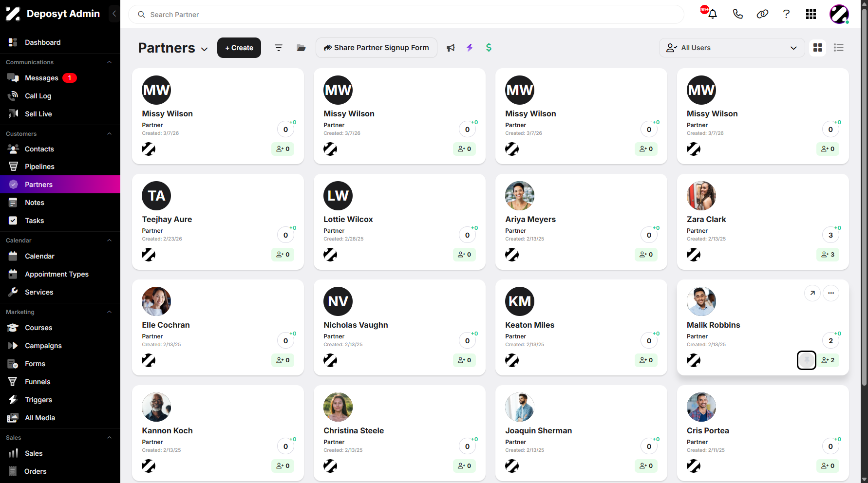This screenshot has height=483, width=868.
Task: Click the filter icon beside Create
Action: pyautogui.click(x=279, y=48)
